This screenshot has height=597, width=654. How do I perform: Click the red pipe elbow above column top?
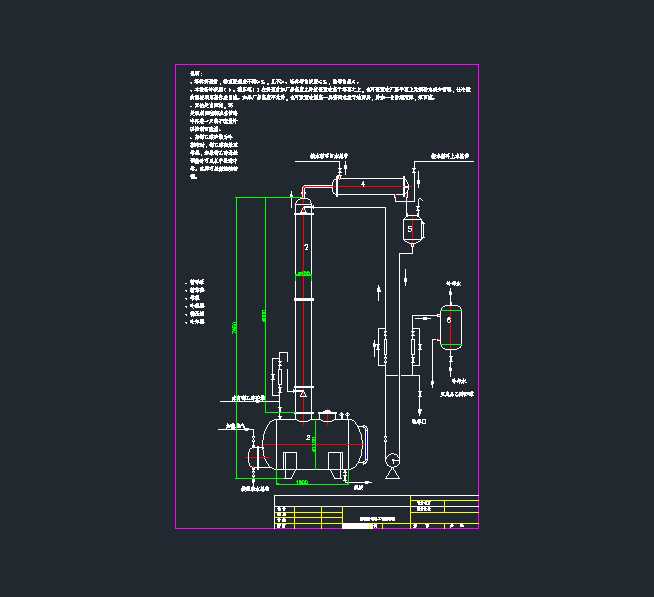(309, 190)
